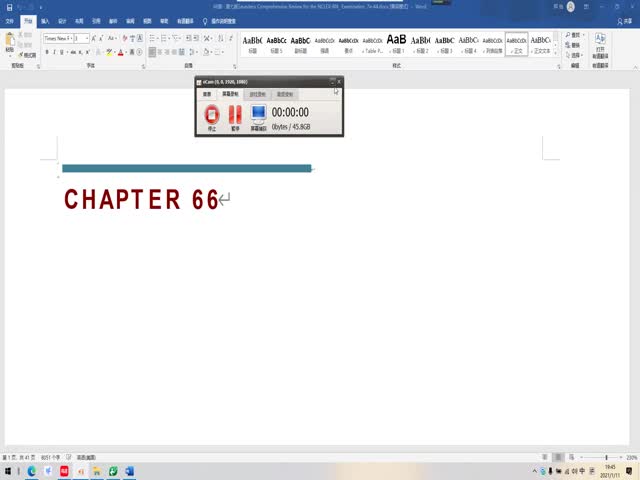Viewport: 640px width, 480px height.
Task: Toggle bold formatting in the ribbon
Action: coord(47,51)
